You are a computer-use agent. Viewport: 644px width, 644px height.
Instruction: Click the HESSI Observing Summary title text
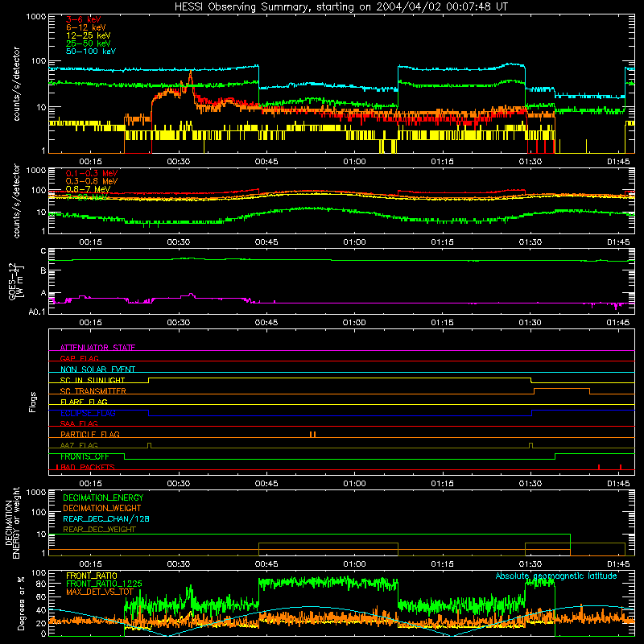tap(341, 7)
